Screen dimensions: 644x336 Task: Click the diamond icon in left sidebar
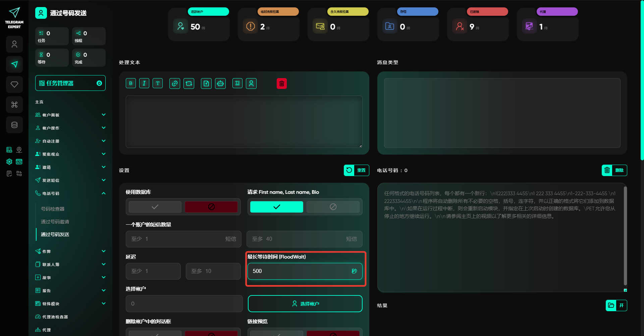tap(14, 85)
